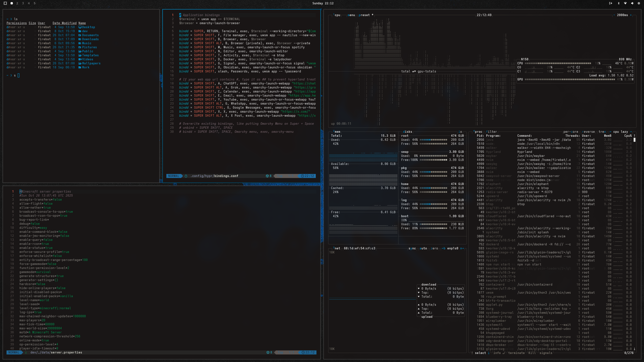Click the process list scrollbar handle

(634, 140)
